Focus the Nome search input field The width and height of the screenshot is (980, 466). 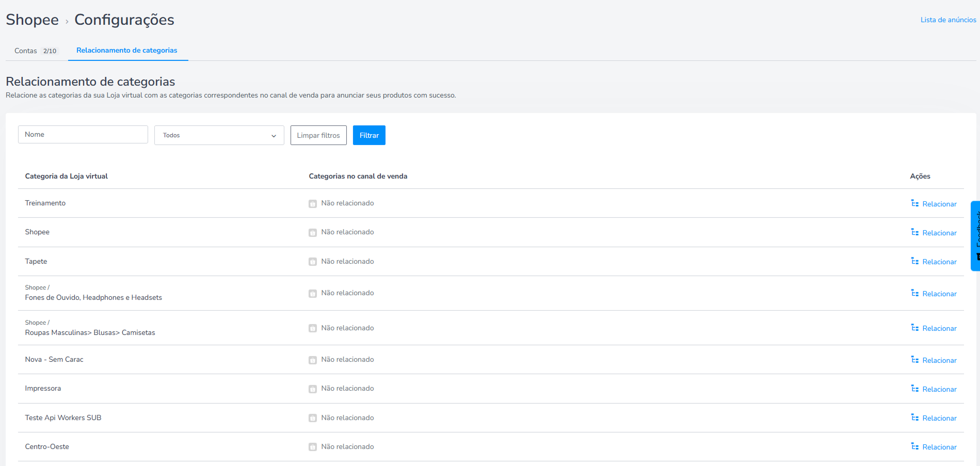coord(83,134)
